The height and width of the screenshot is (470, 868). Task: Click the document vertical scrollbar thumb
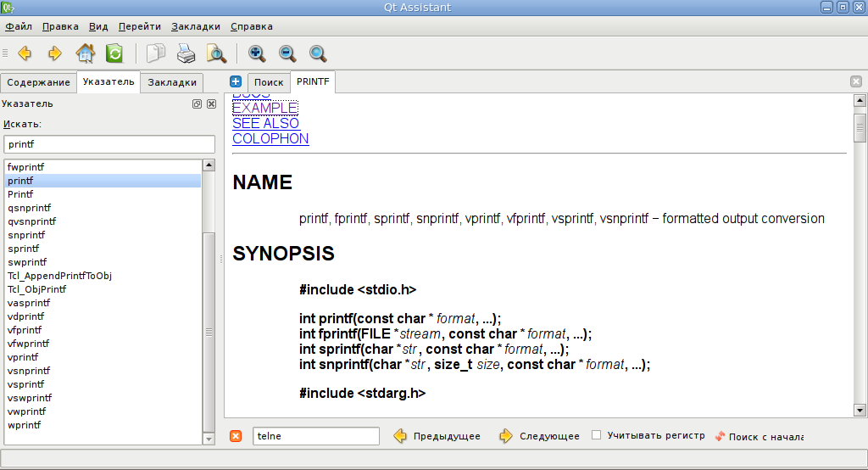coord(860,128)
